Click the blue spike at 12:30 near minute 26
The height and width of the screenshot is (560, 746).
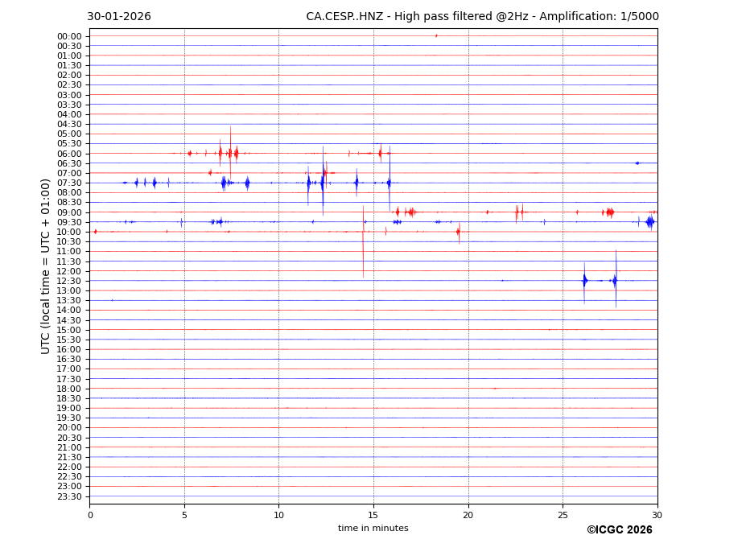point(584,281)
